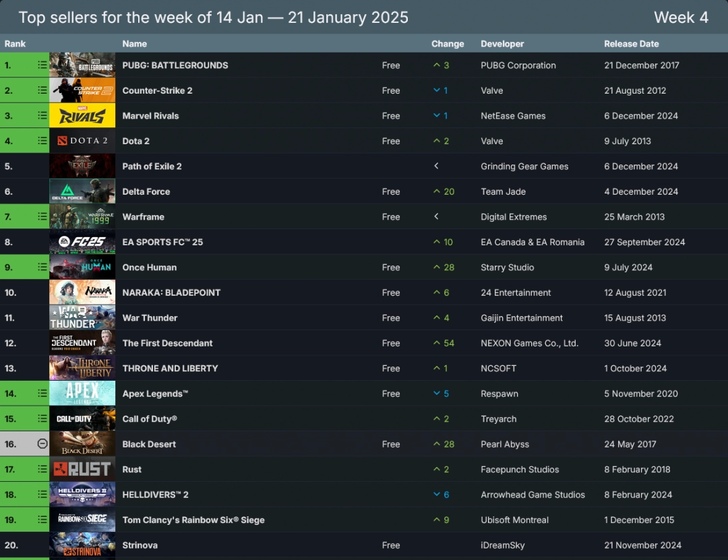Click the EA SPORTS FC 25 thumbnail
This screenshot has width=728, height=560.
pyautogui.click(x=82, y=242)
